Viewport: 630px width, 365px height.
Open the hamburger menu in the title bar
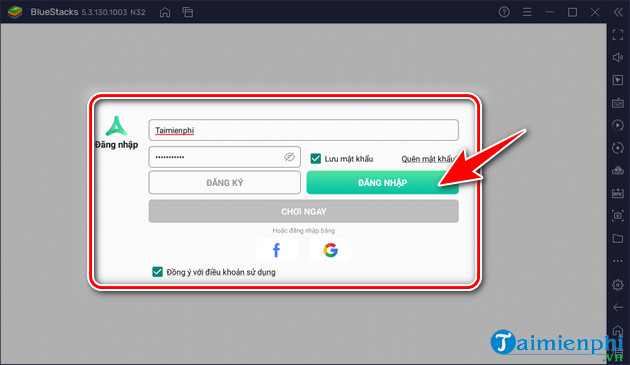coord(527,12)
